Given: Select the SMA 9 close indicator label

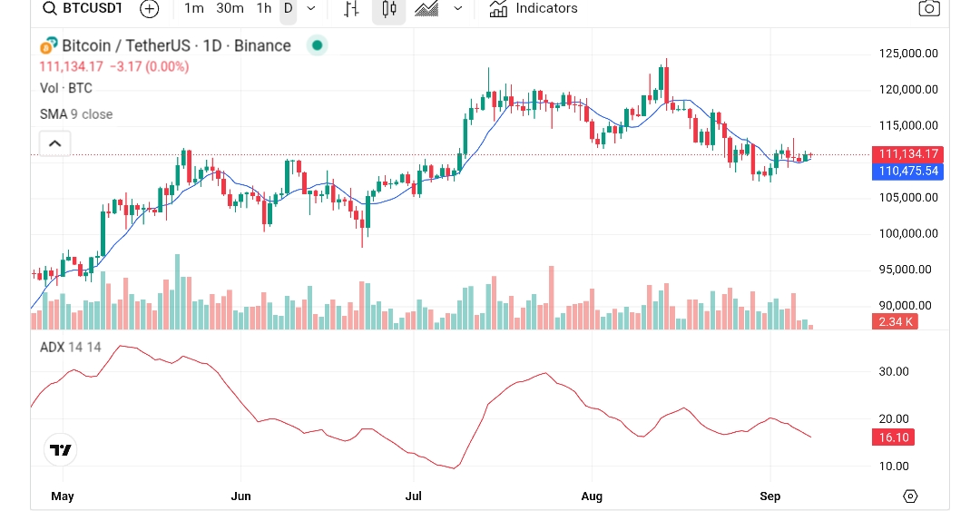Looking at the screenshot, I should [x=76, y=114].
